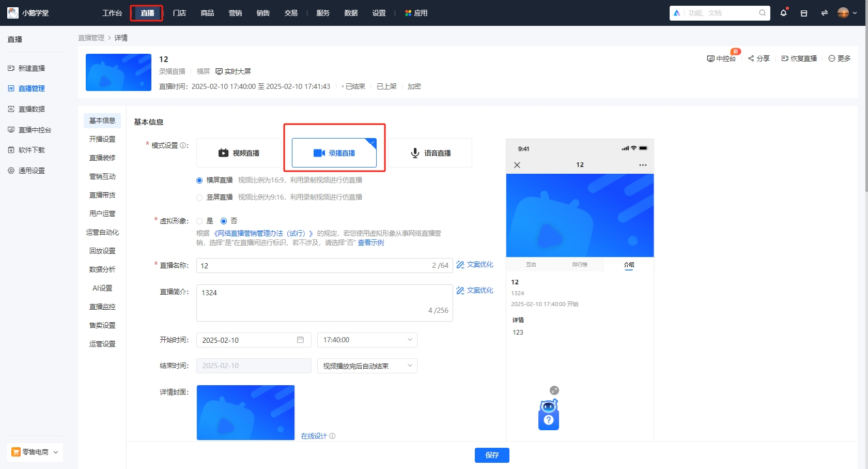Open the notification bell icon
The width and height of the screenshot is (868, 469).
pyautogui.click(x=783, y=13)
